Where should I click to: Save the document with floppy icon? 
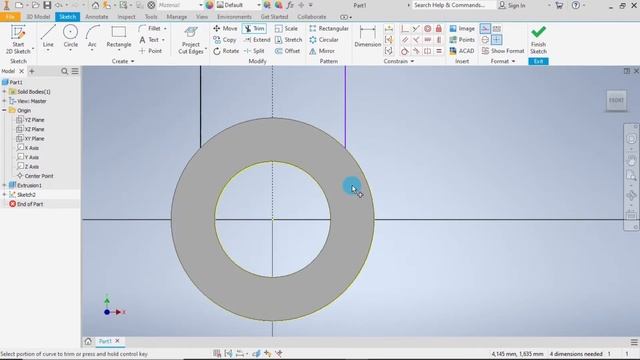pos(47,5)
